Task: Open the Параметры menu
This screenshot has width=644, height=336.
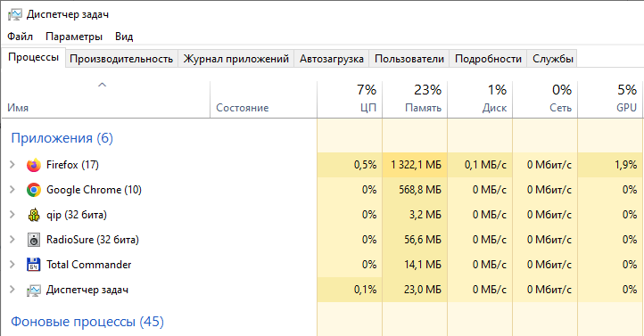Action: (74, 37)
